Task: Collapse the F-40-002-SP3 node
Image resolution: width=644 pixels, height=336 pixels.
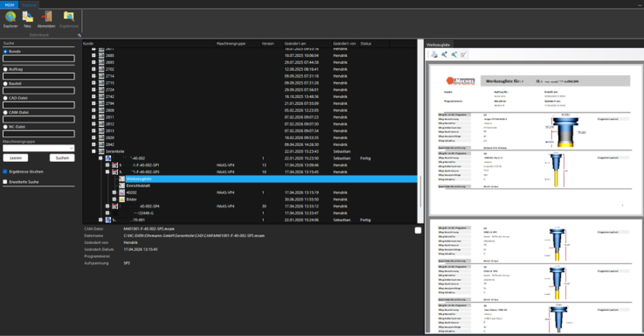Action: tap(107, 171)
